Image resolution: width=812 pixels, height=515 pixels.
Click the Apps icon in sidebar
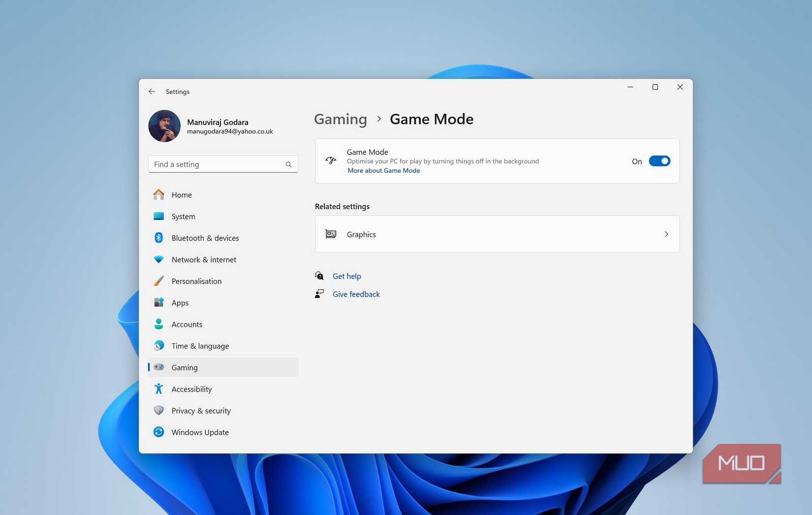pyautogui.click(x=158, y=303)
